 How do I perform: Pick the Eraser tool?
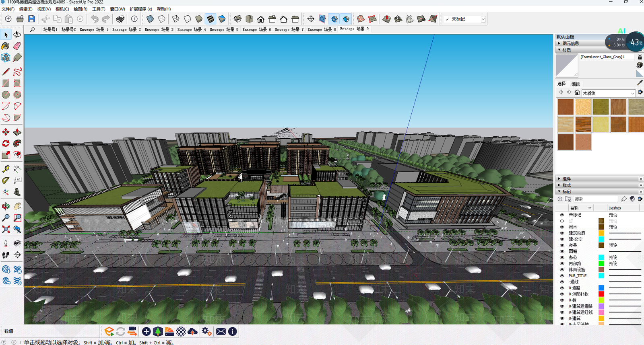[17, 46]
